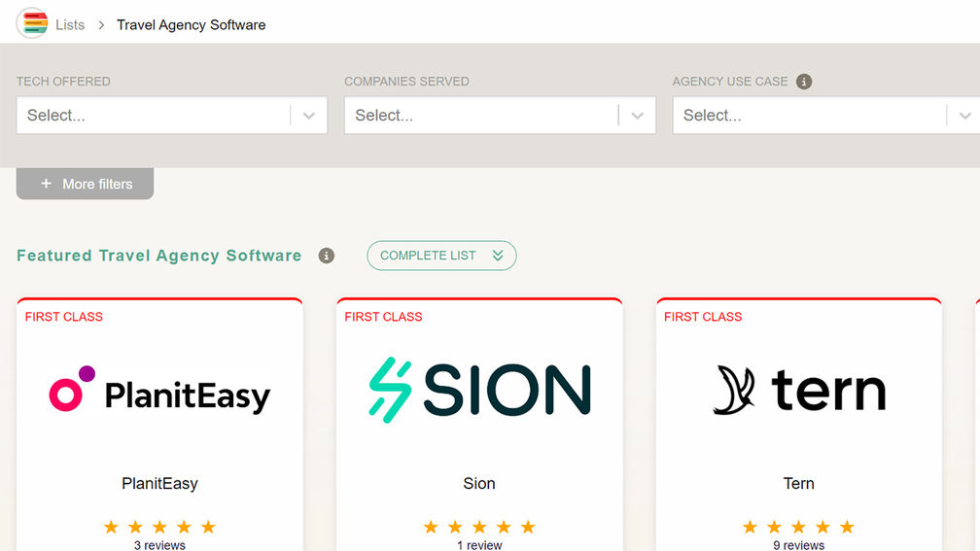The image size is (980, 551).
Task: Open the Lists breadcrumb link
Action: 70,25
